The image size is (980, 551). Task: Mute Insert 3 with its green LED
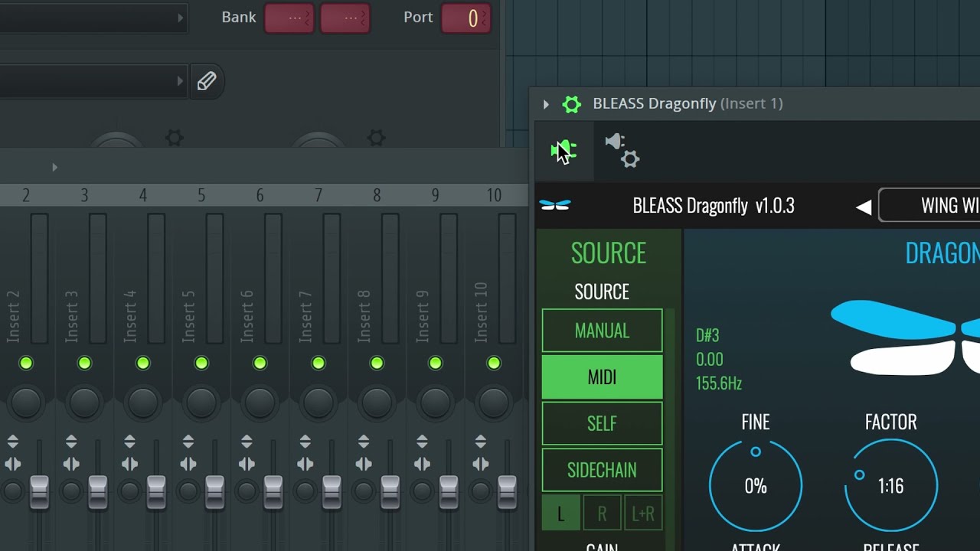point(84,363)
